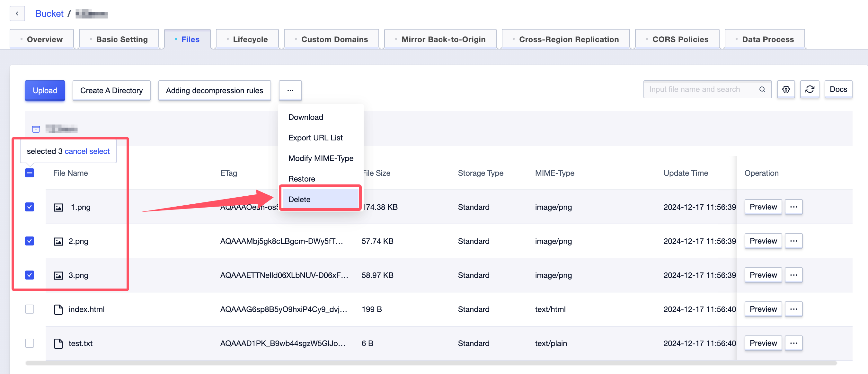Preview the 2.png file
Viewport: 868px width, 374px height.
(763, 241)
